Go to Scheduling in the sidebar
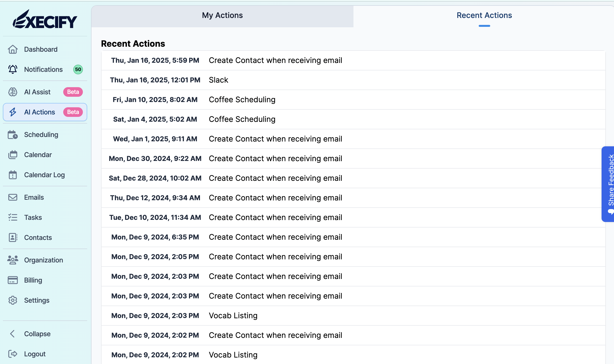Viewport: 614px width, 364px height. (45, 135)
